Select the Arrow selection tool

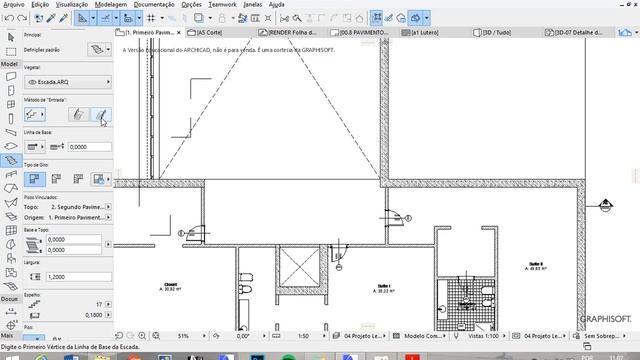tap(11, 38)
